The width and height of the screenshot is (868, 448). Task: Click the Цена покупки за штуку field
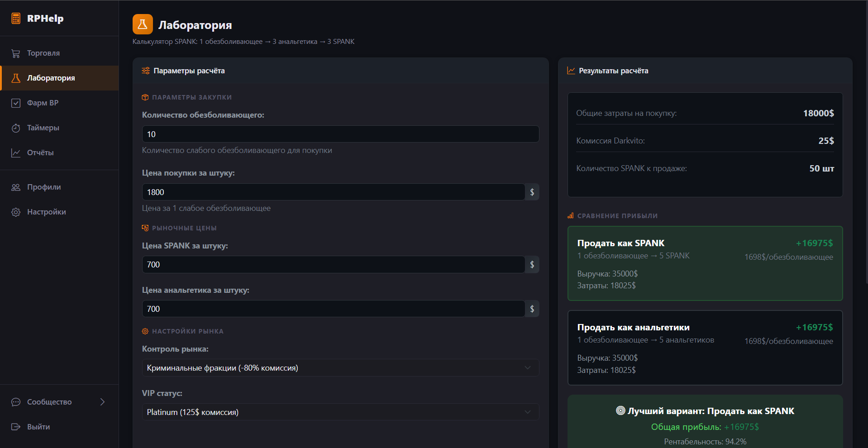(334, 192)
